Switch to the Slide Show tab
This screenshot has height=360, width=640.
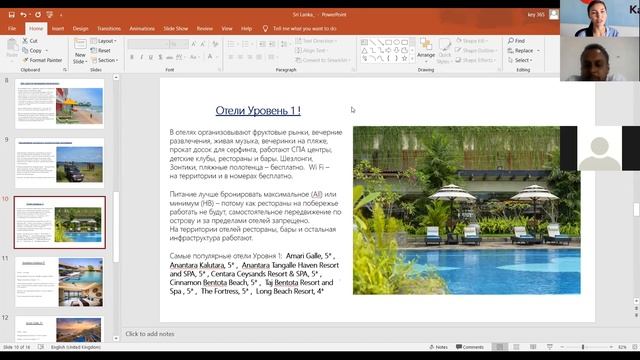[176, 29]
